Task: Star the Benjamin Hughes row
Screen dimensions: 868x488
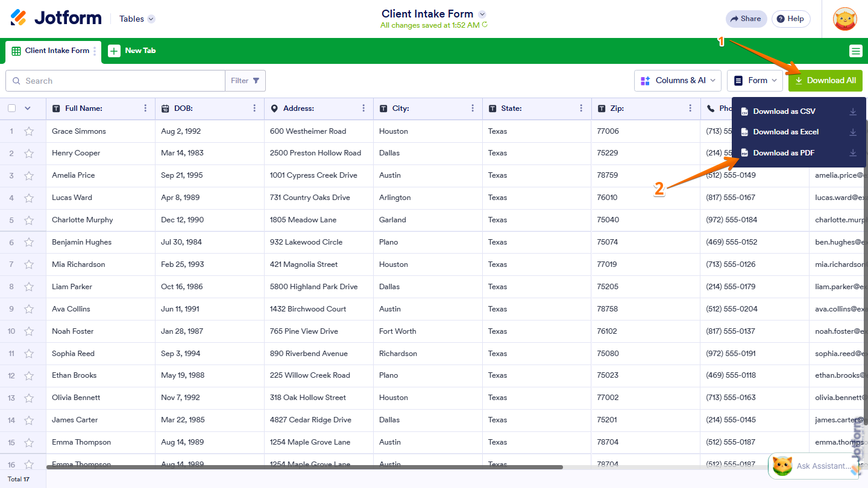Action: coord(29,243)
